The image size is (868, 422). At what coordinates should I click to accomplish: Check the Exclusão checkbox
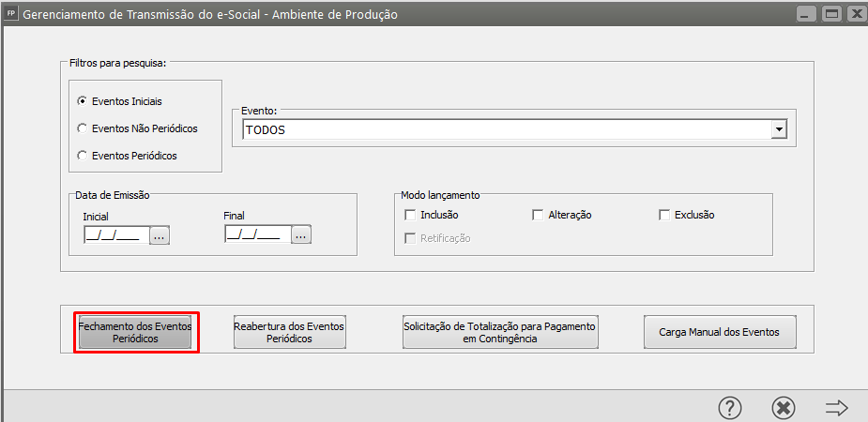click(x=664, y=215)
